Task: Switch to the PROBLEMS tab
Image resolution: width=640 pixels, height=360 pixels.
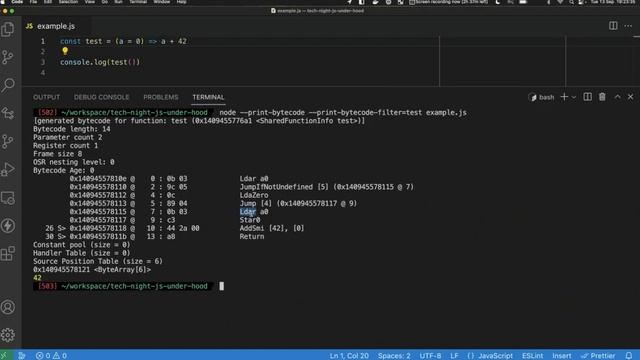Action: pyautogui.click(x=161, y=97)
